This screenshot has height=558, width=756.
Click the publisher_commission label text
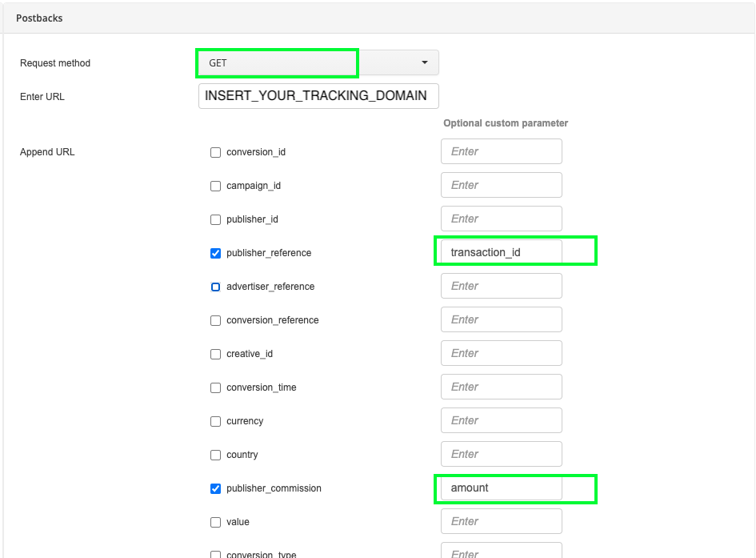tap(274, 488)
